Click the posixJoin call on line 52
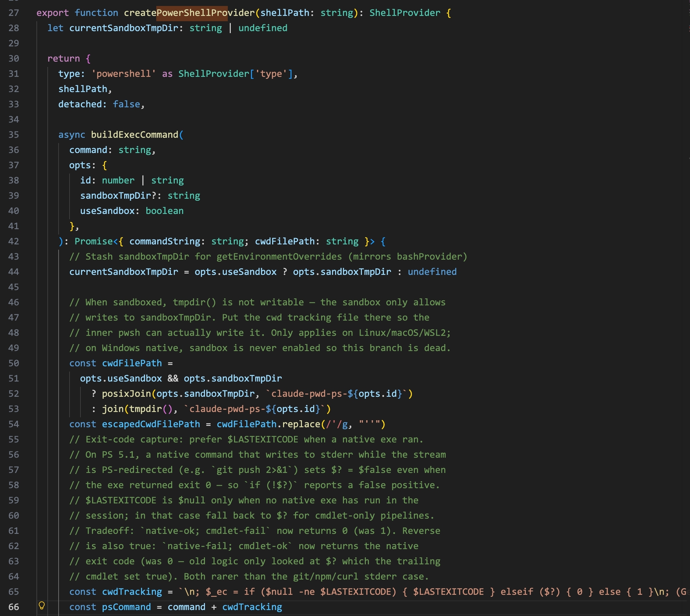The height and width of the screenshot is (616, 690). click(x=126, y=394)
